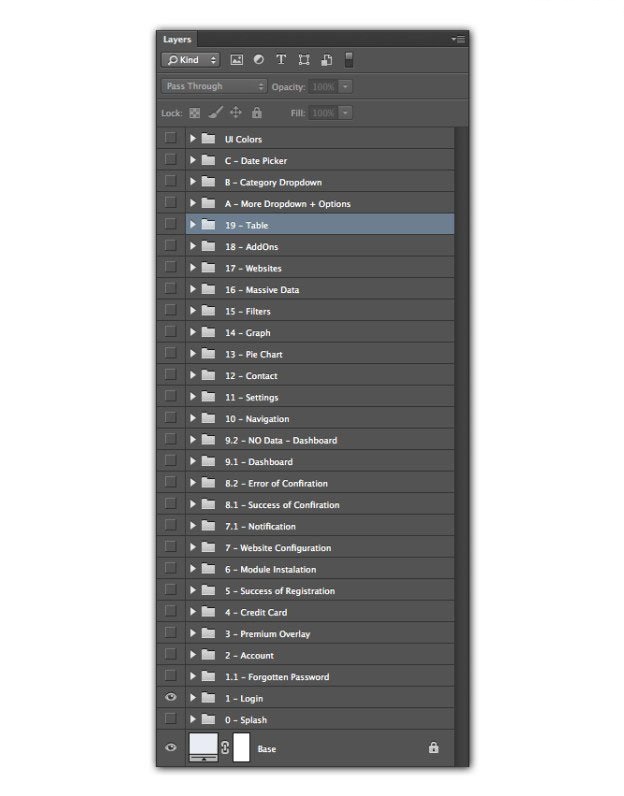The width and height of the screenshot is (624, 796).
Task: Filter layers by adjustment layers
Action: [x=259, y=60]
